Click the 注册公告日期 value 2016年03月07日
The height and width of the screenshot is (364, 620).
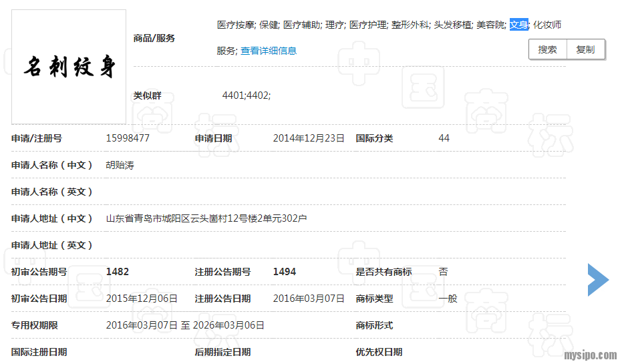tap(309, 299)
